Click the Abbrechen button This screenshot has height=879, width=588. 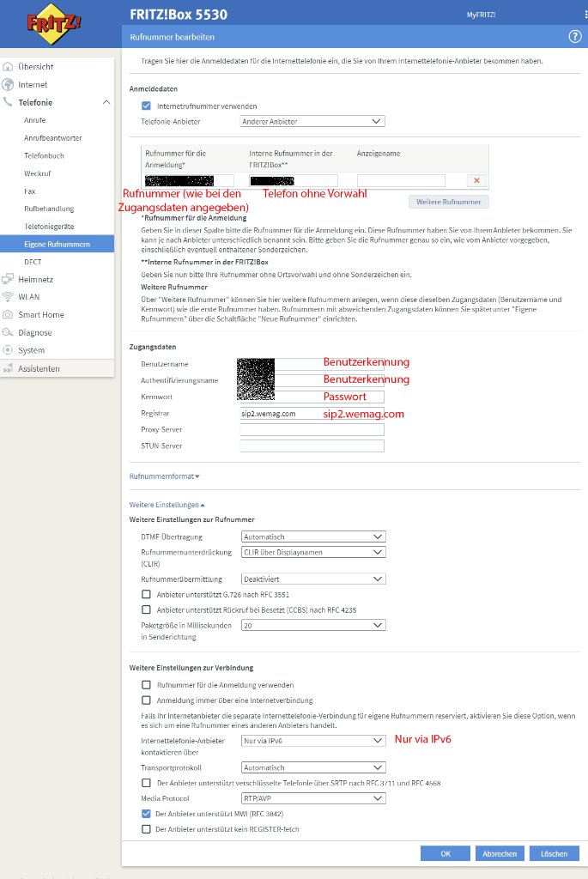500,854
